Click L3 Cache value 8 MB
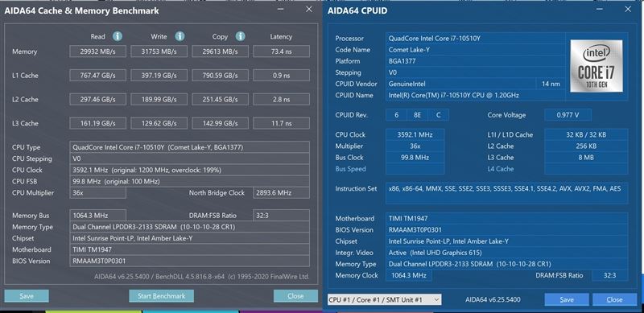644x313 pixels. [x=586, y=158]
